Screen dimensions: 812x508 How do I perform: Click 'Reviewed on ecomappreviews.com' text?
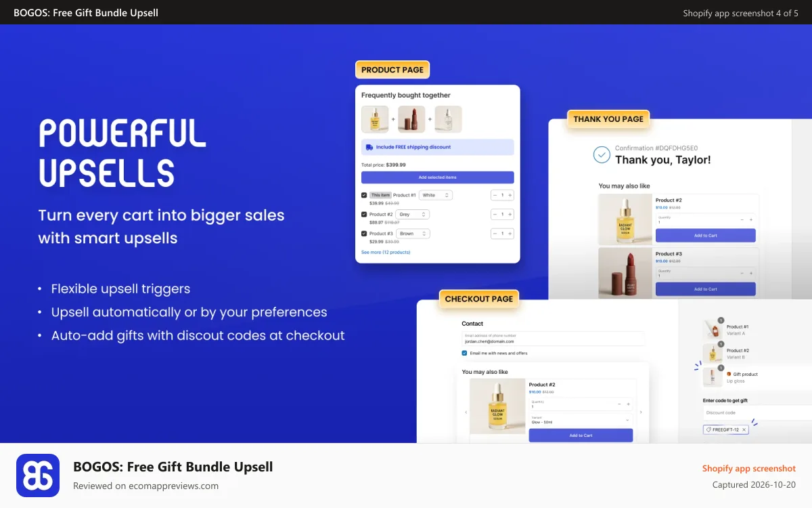point(145,486)
